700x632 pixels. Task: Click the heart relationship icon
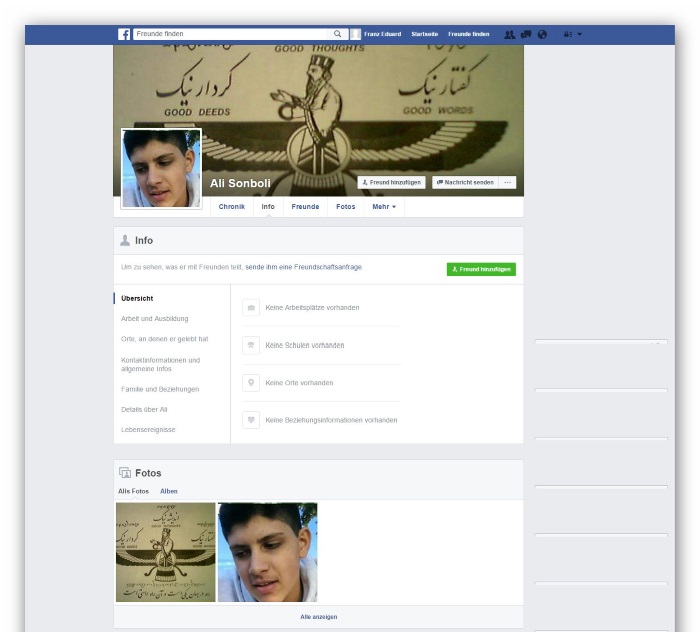(x=251, y=420)
